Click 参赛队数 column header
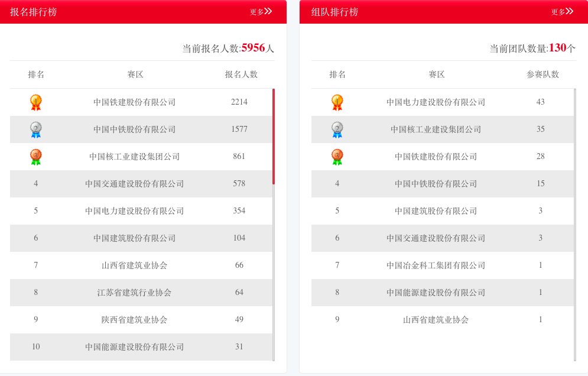 tap(542, 74)
